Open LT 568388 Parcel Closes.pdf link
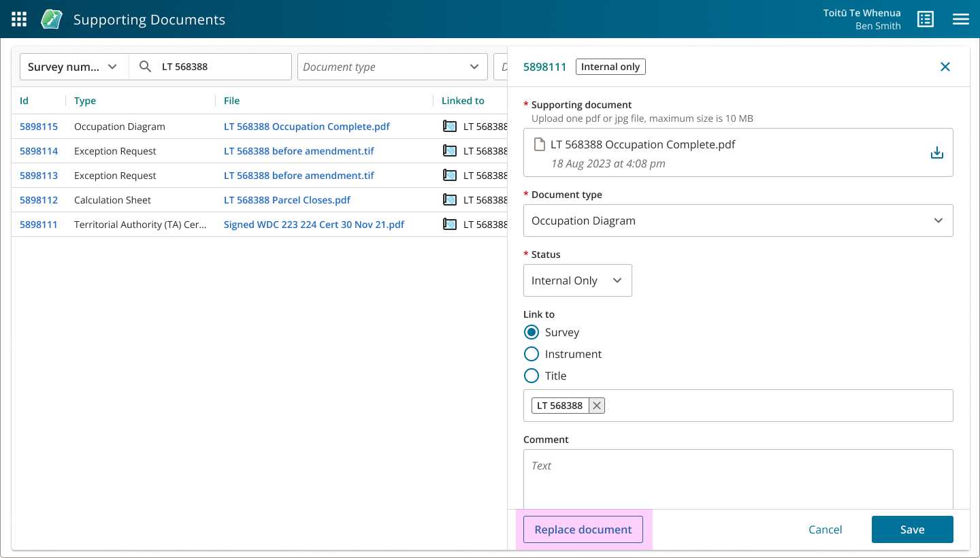This screenshot has height=558, width=980. coord(287,200)
